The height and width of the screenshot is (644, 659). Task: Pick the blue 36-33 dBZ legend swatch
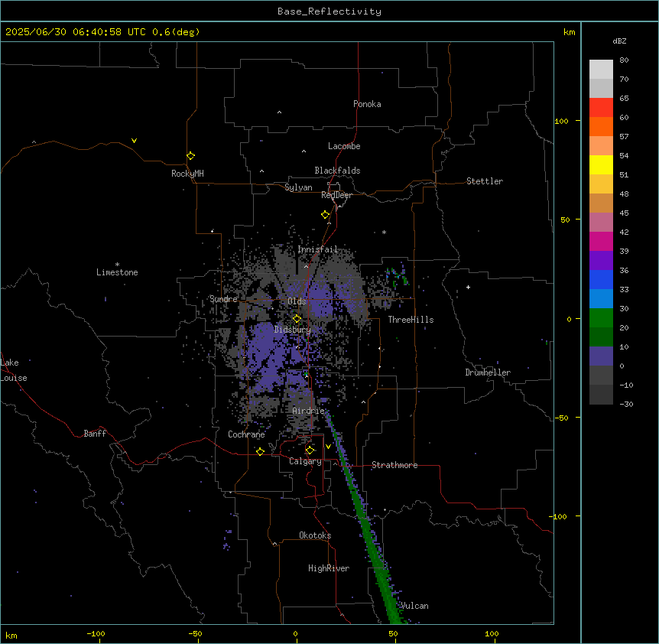click(x=601, y=279)
